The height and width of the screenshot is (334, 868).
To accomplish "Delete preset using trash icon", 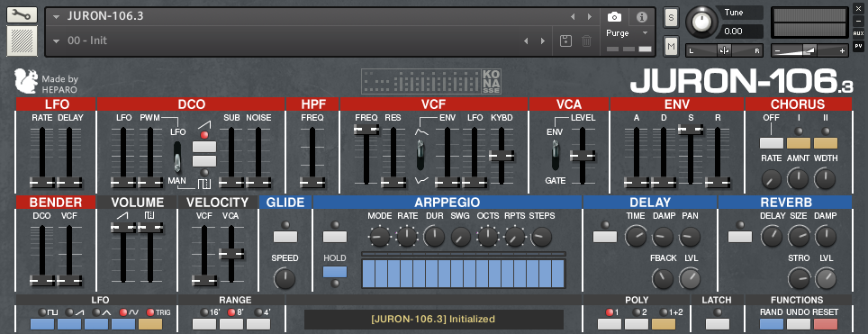I will click(x=587, y=41).
